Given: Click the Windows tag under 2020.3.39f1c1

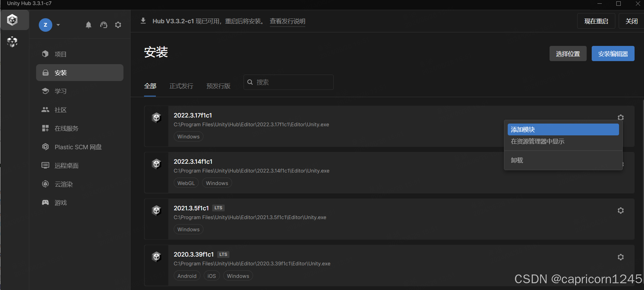Looking at the screenshot, I should tap(238, 276).
